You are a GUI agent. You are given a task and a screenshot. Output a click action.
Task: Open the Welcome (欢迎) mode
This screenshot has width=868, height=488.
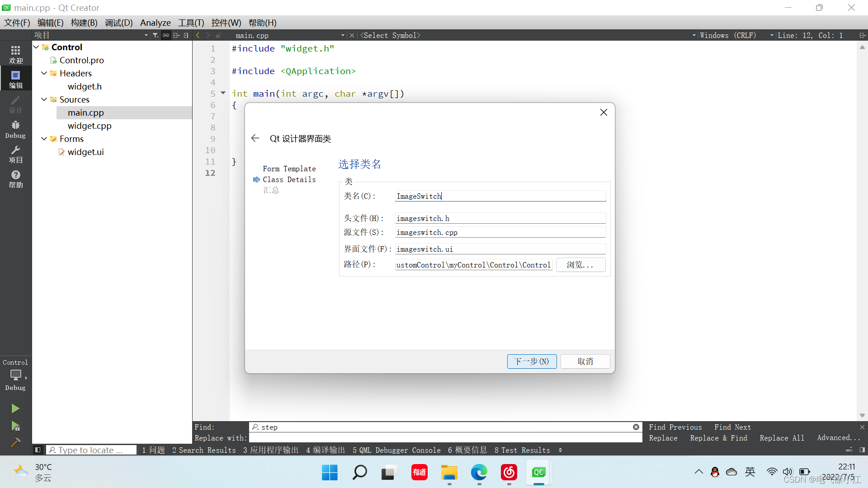tap(16, 54)
